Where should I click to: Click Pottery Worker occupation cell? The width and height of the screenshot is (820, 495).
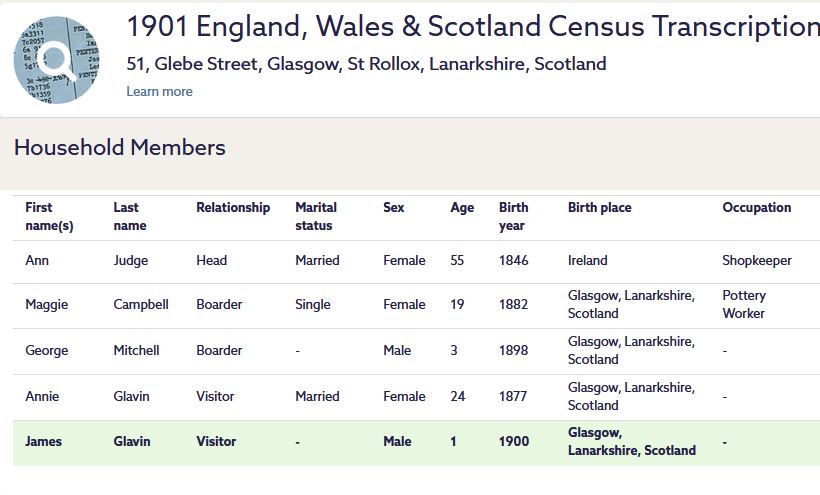[744, 305]
